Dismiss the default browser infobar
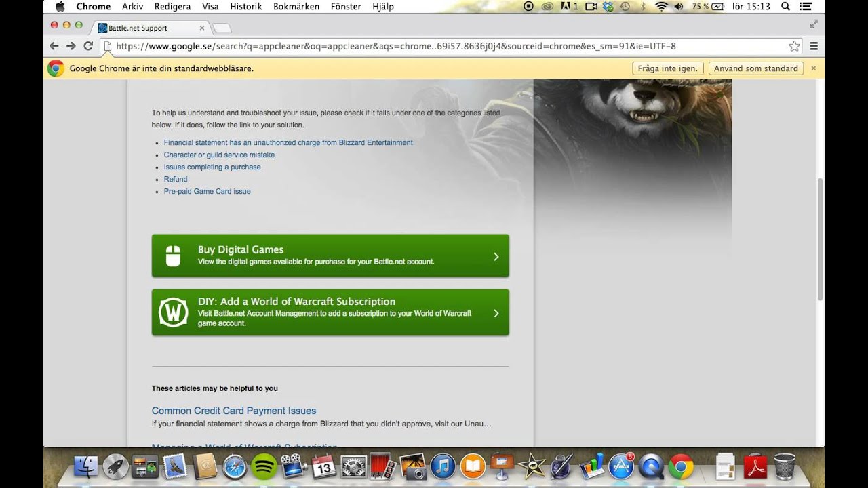This screenshot has width=868, height=488. click(814, 68)
